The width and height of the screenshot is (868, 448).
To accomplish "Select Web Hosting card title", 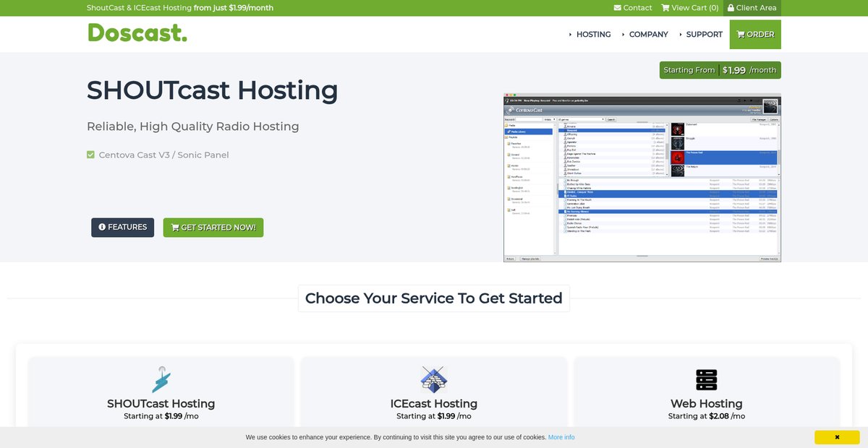I will (x=707, y=403).
